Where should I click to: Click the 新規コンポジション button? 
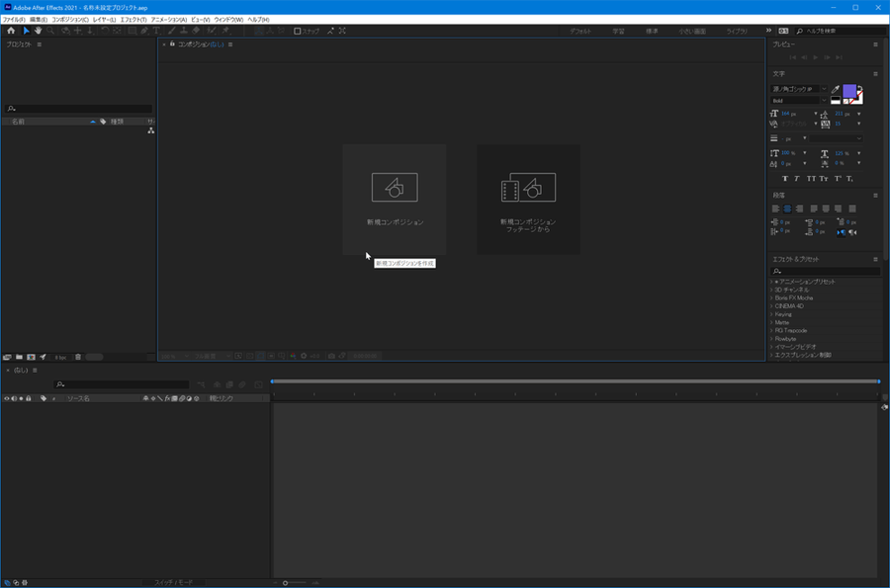coord(395,199)
